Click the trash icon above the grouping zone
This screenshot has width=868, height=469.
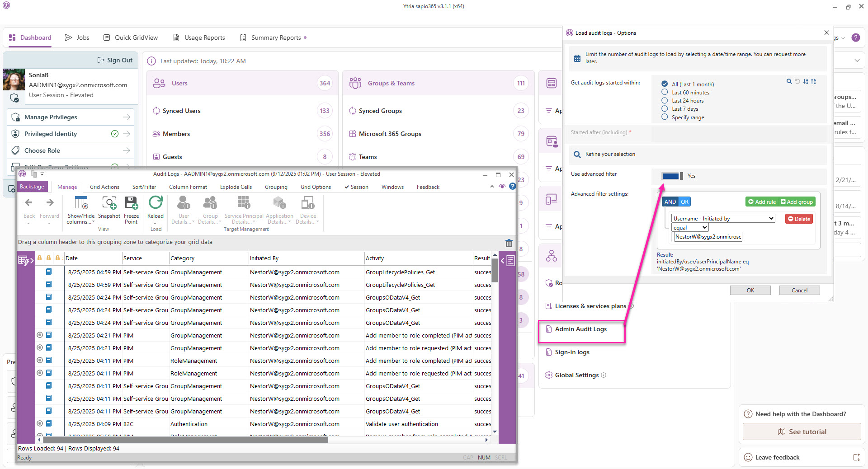[509, 243]
